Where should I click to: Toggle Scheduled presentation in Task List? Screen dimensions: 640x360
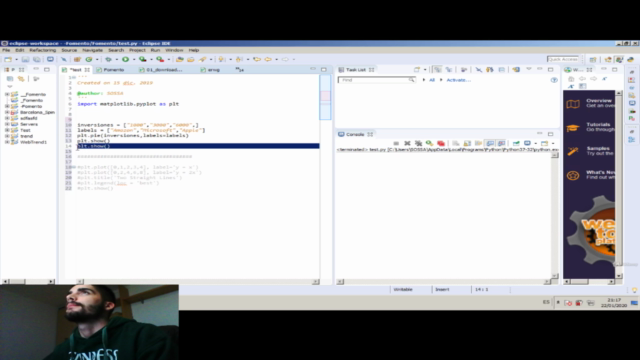click(449, 70)
